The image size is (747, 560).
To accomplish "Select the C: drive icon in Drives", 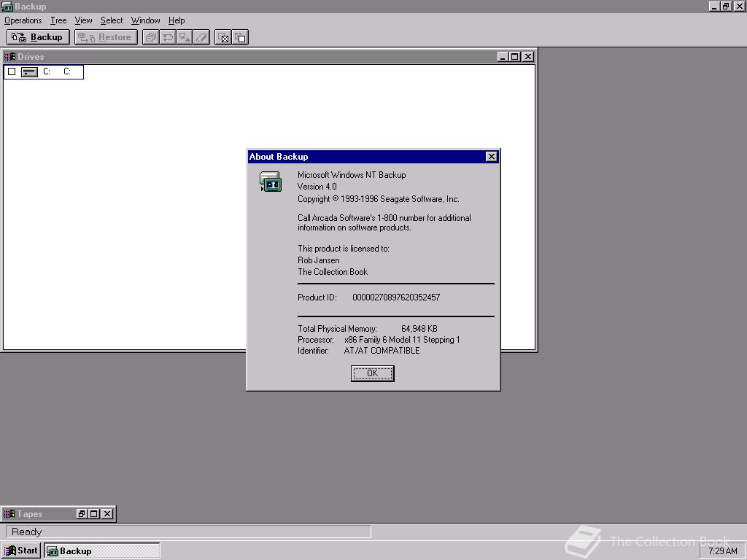I will [29, 72].
